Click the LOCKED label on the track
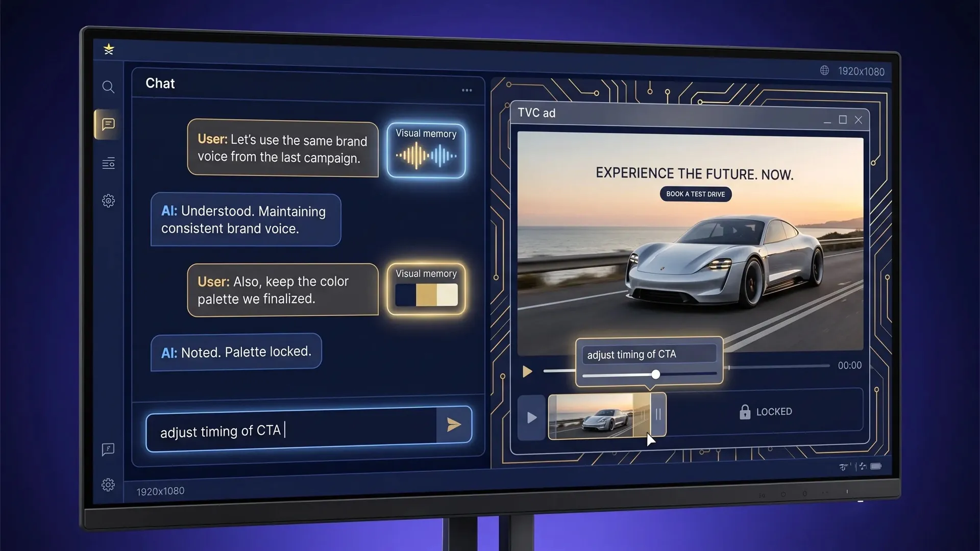The width and height of the screenshot is (980, 551). pyautogui.click(x=774, y=412)
